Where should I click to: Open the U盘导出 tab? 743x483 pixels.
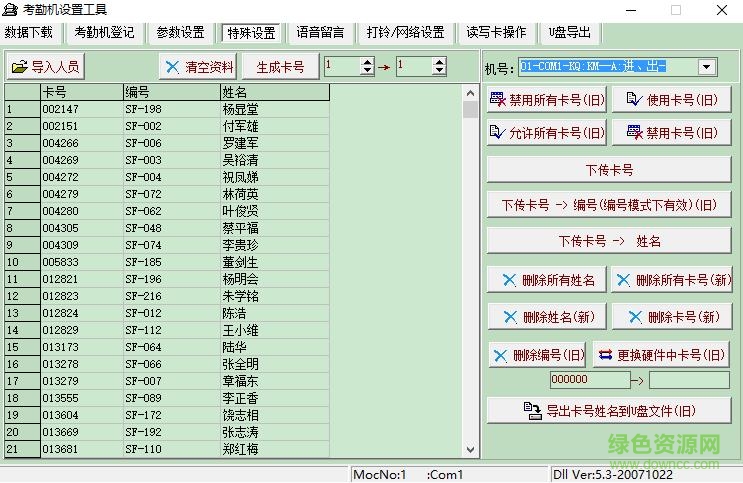click(570, 33)
